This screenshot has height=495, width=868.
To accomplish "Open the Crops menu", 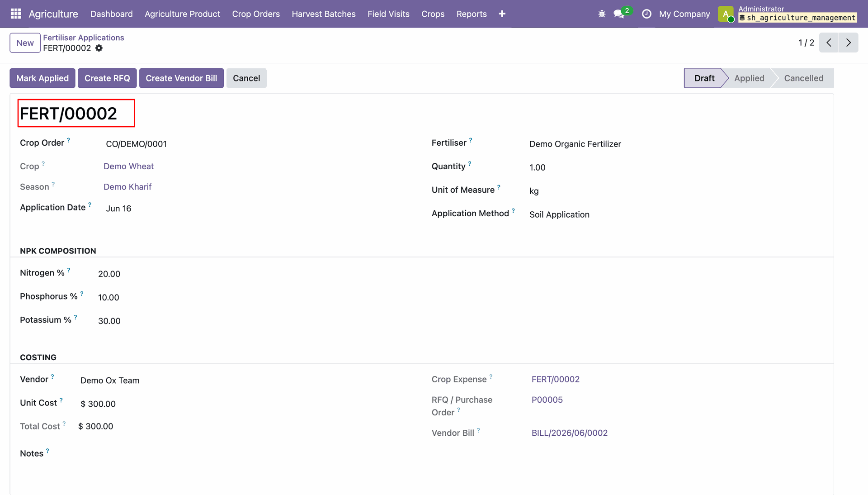I will click(x=433, y=14).
